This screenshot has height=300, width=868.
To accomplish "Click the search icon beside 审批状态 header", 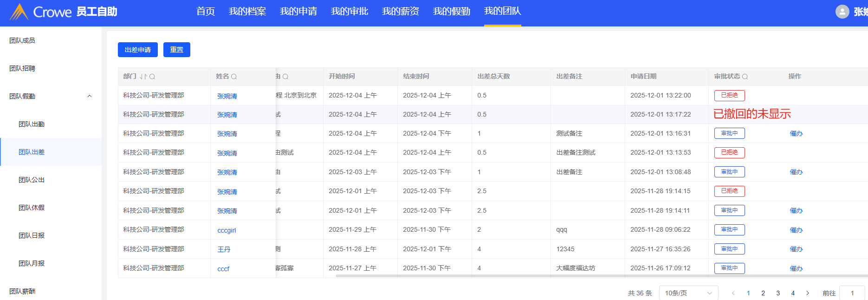I will [x=745, y=77].
